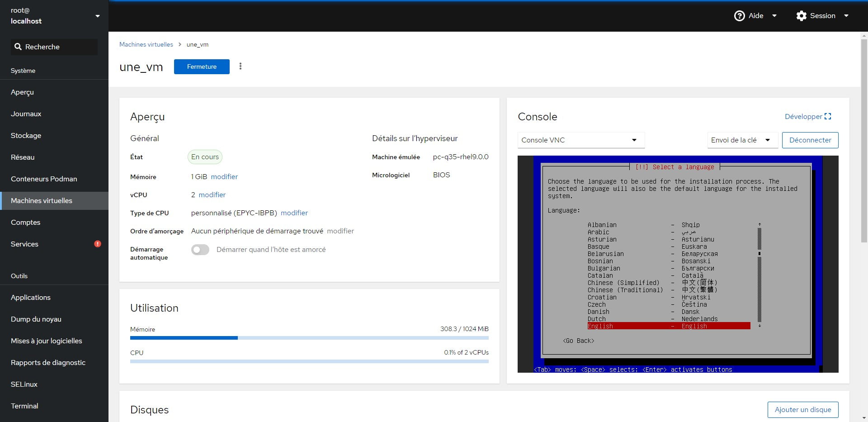868x422 pixels.
Task: Open the Console VNC dropdown
Action: click(581, 140)
